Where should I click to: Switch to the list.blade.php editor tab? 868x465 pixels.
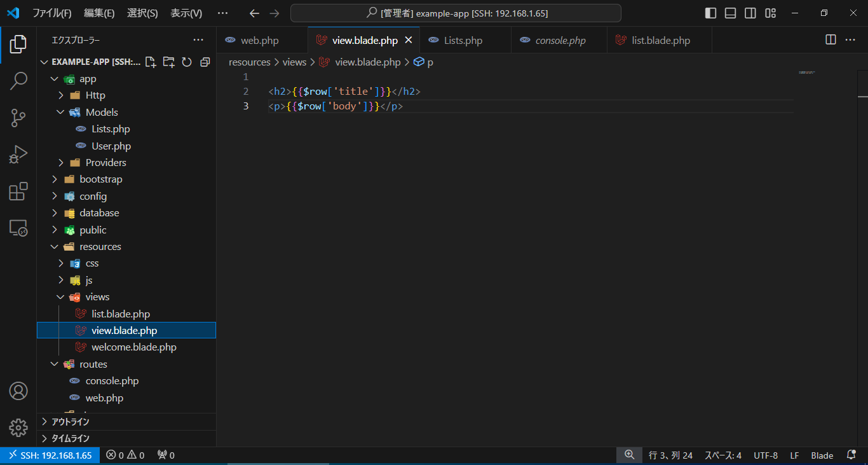[x=660, y=40]
